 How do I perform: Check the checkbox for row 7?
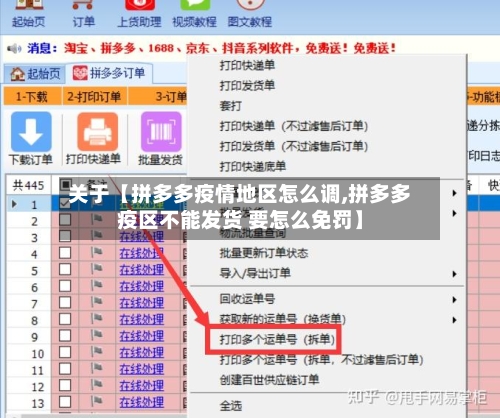coord(65,302)
